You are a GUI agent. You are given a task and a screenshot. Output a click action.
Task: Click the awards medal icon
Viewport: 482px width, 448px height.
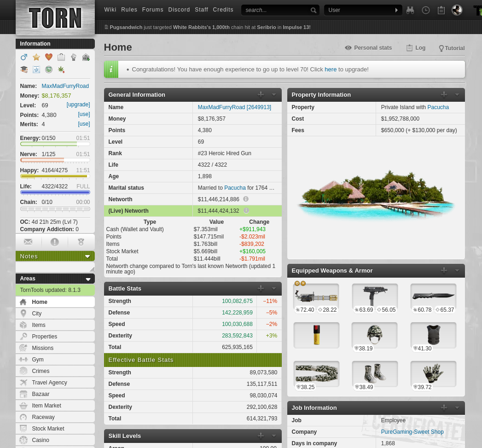(81, 242)
